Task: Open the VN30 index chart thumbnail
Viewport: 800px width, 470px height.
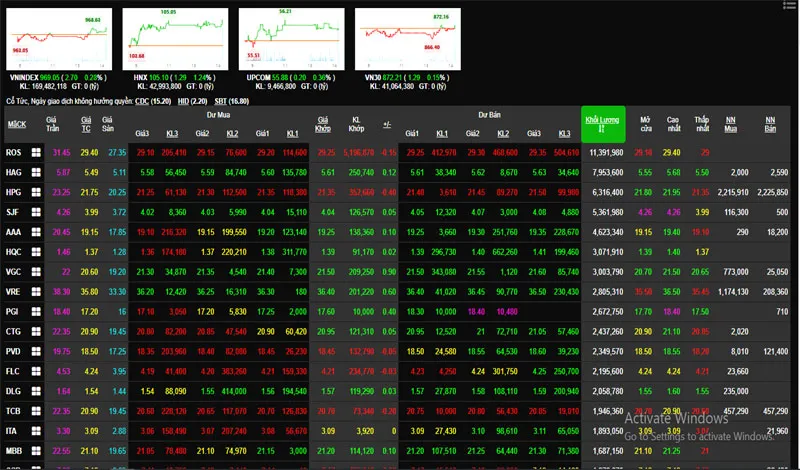Action: pyautogui.click(x=408, y=39)
